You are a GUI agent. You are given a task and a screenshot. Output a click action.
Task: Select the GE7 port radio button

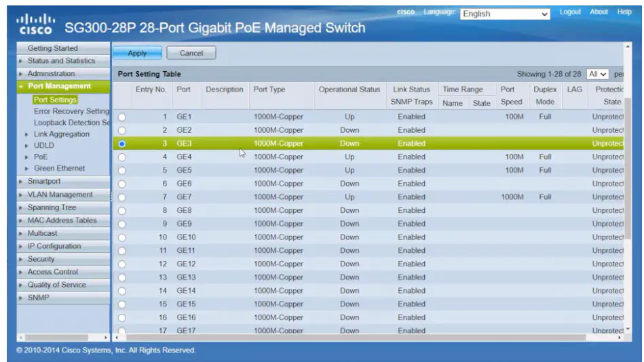click(x=122, y=197)
